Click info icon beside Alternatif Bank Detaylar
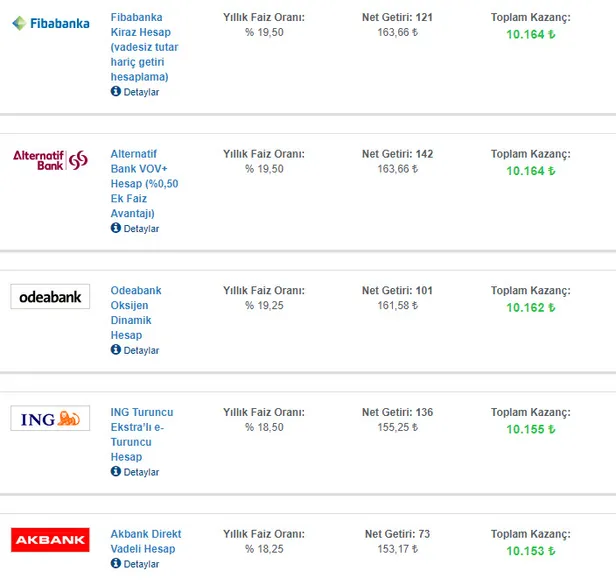 [116, 228]
